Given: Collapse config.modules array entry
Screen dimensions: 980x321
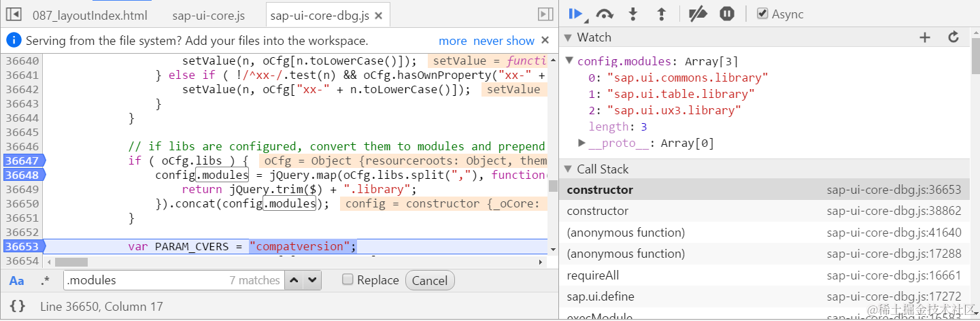Looking at the screenshot, I should point(569,61).
